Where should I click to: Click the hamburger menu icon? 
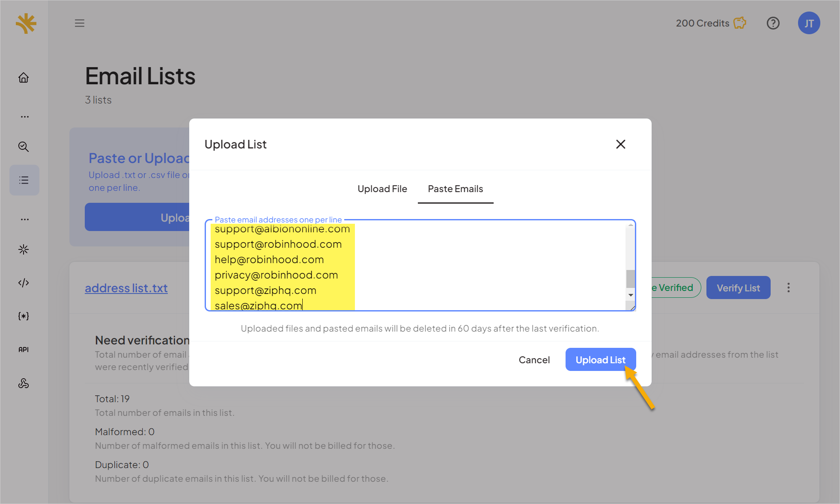point(80,23)
